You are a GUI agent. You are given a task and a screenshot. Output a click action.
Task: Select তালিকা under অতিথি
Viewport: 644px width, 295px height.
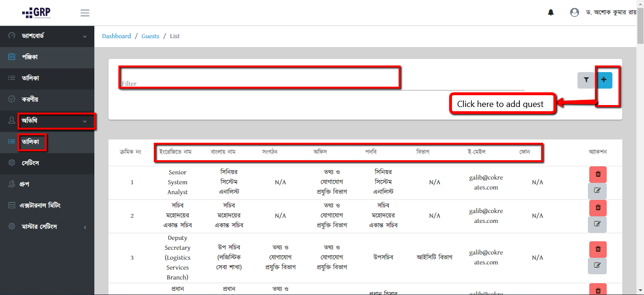click(x=47, y=142)
